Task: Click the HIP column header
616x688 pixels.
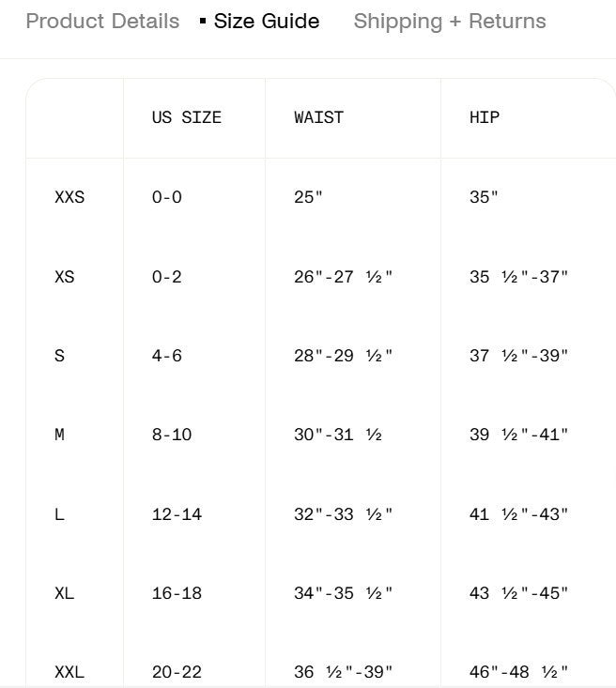Action: (485, 117)
